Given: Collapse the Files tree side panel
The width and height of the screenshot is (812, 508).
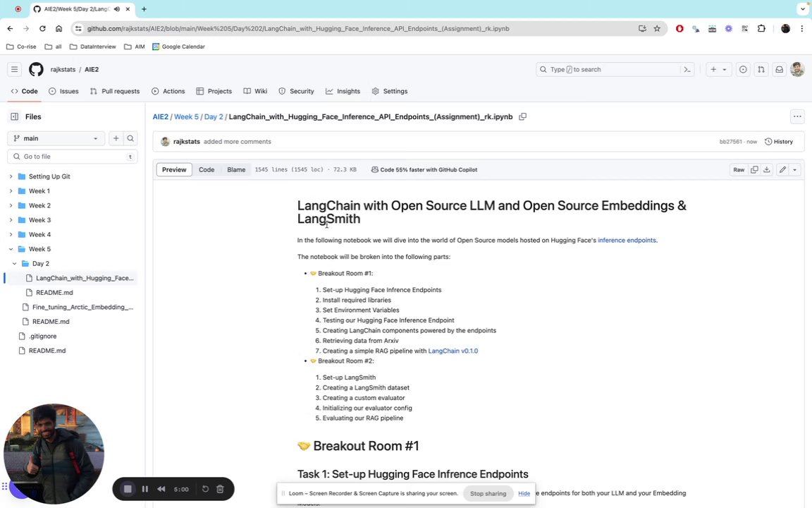Looking at the screenshot, I should click(x=15, y=116).
